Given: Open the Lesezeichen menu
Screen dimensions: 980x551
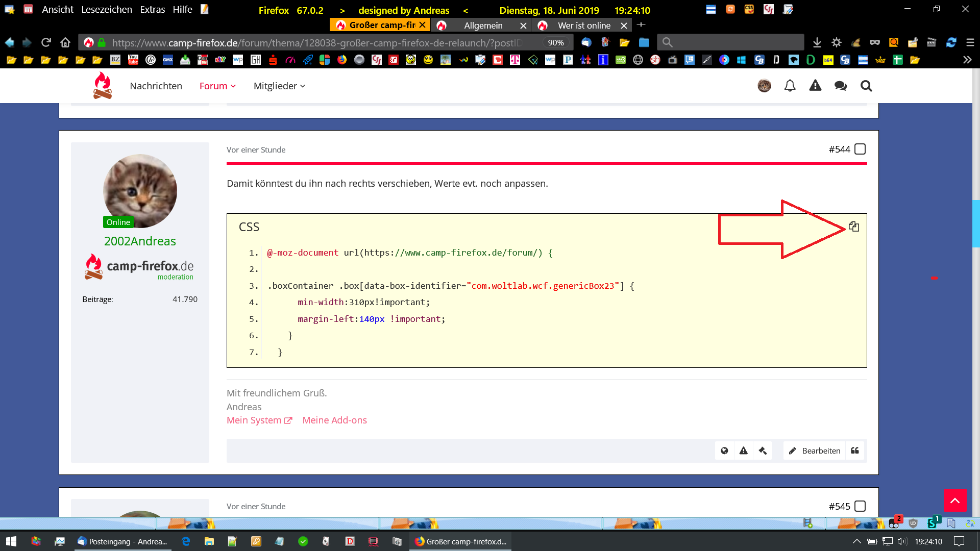Looking at the screenshot, I should tap(107, 9).
